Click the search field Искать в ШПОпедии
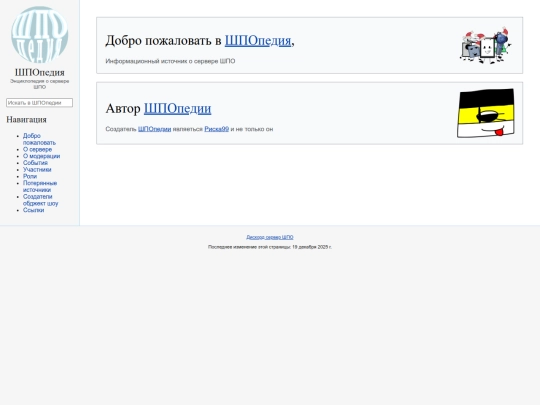This screenshot has height=405, width=540. coord(39,103)
